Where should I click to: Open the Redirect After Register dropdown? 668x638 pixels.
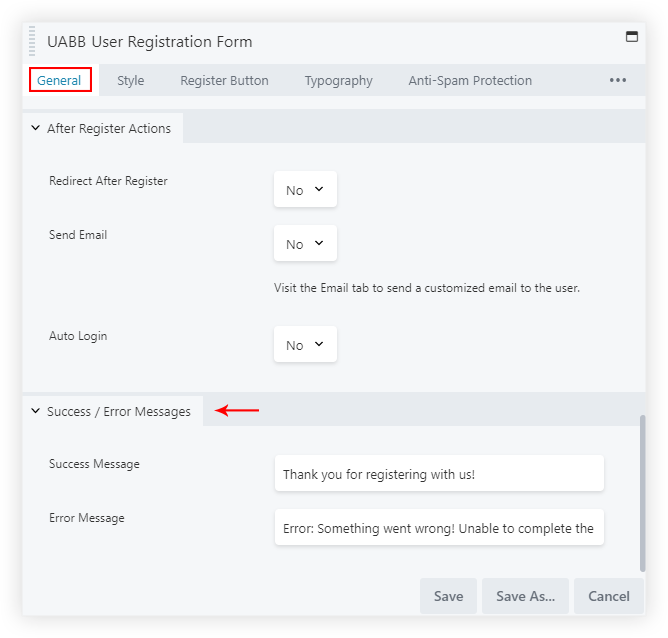click(305, 190)
